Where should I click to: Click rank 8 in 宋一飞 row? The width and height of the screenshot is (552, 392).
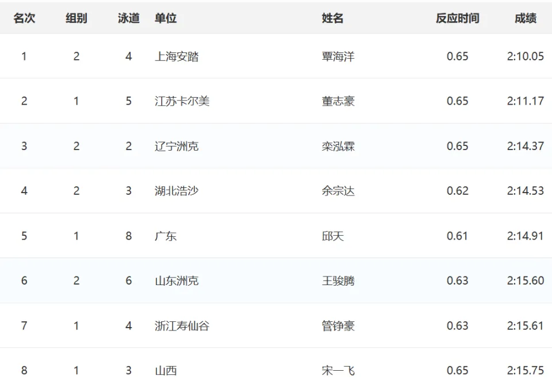[24, 370]
